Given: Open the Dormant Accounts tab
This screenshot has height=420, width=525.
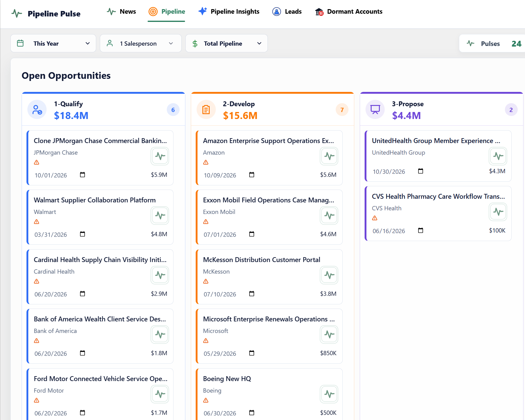Looking at the screenshot, I should pyautogui.click(x=349, y=12).
